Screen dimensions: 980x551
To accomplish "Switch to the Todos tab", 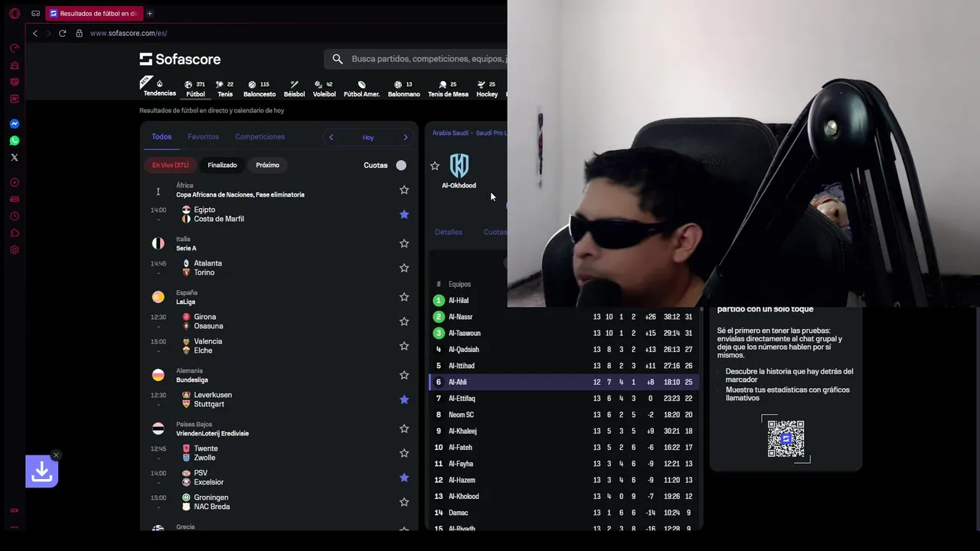I will coord(162,137).
